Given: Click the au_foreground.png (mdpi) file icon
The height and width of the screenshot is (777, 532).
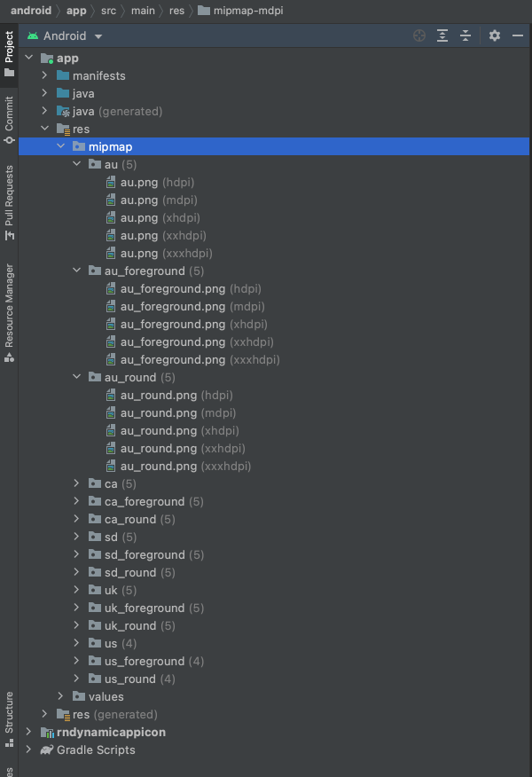Looking at the screenshot, I should (111, 306).
